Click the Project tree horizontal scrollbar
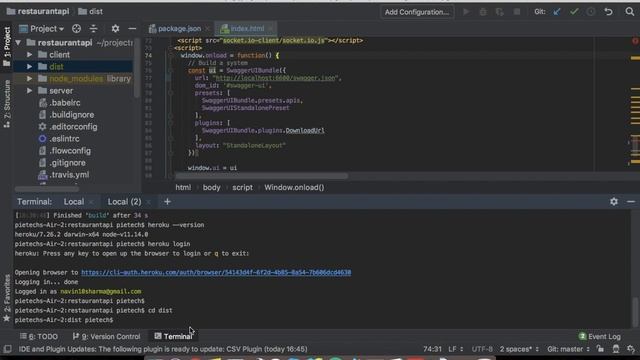Screen dimensions: 640x360 tap(46, 189)
